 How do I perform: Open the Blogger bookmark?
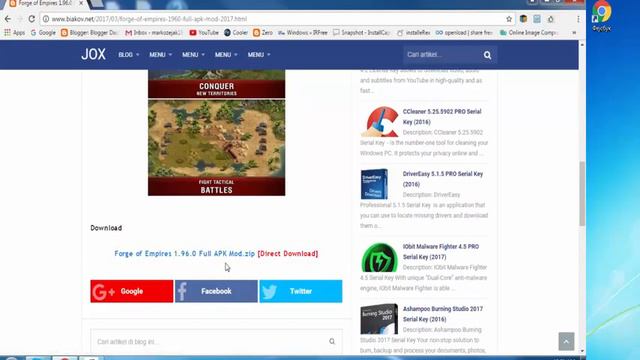(89, 33)
